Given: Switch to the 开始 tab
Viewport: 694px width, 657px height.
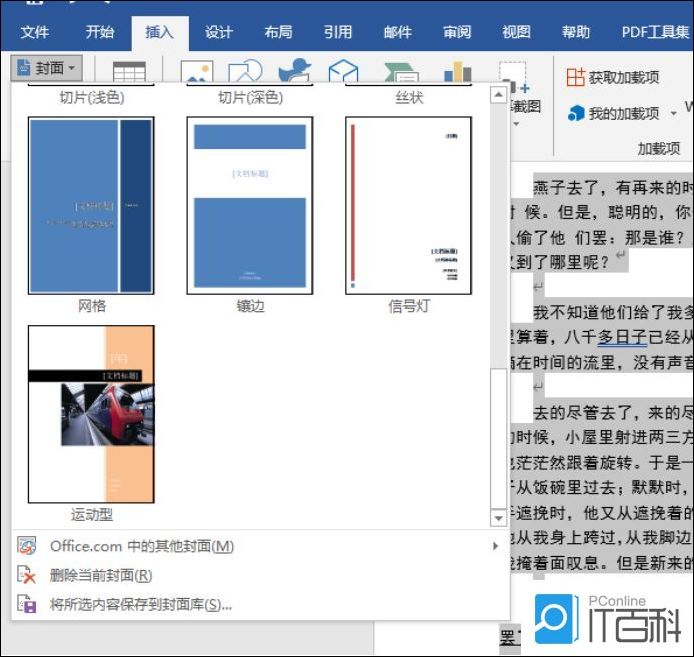Looking at the screenshot, I should [x=100, y=32].
